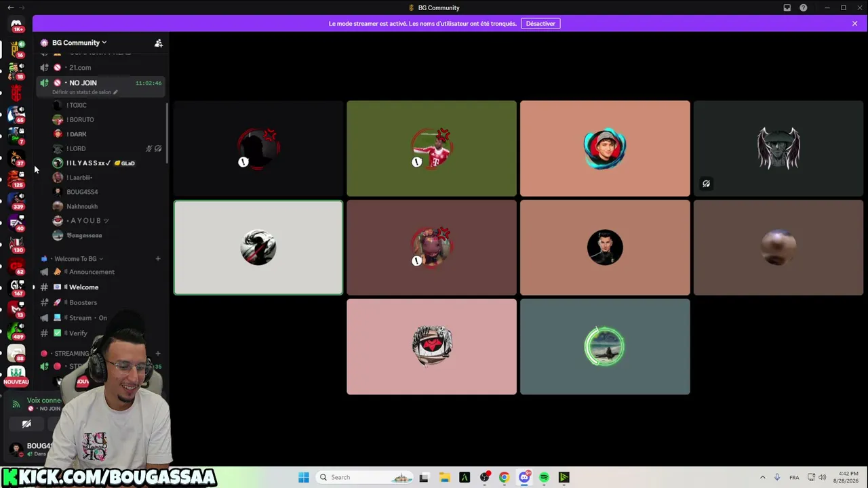This screenshot has height=488, width=868.
Task: Open File Explorer from the taskbar
Action: (x=444, y=477)
